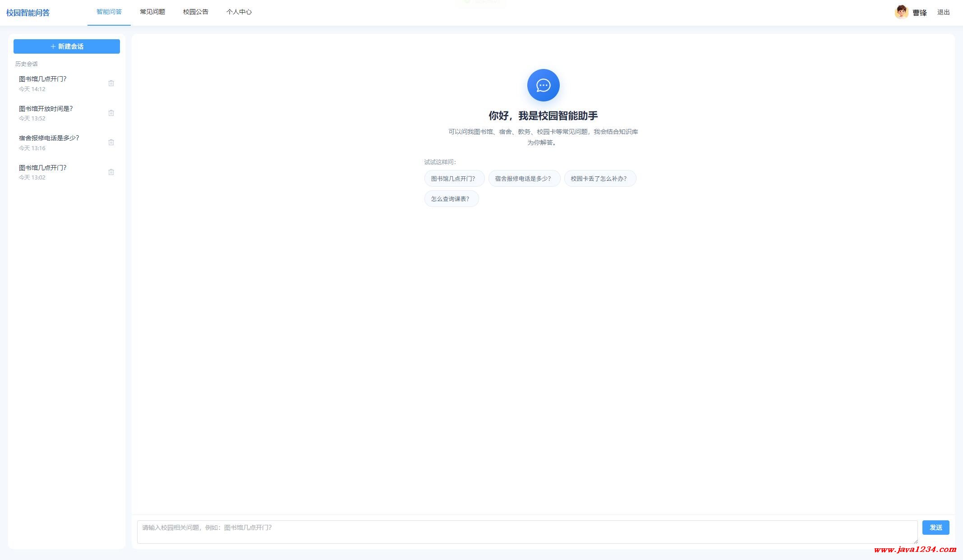The height and width of the screenshot is (560, 963).
Task: Send the message with 发送 button
Action: [935, 528]
